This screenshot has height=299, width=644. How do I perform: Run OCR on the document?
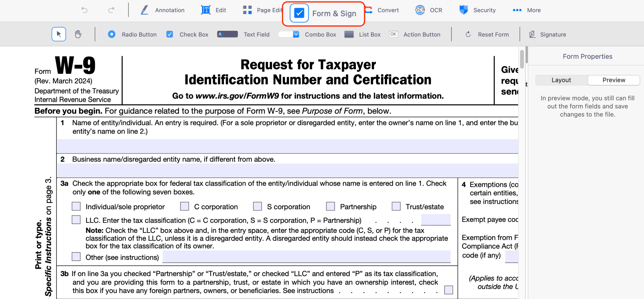pos(429,10)
